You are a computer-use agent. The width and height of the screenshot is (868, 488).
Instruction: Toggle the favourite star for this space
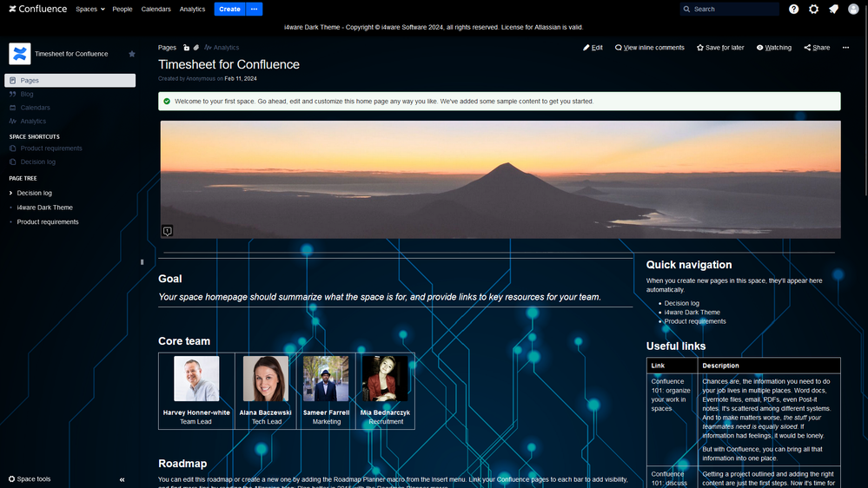(x=132, y=54)
